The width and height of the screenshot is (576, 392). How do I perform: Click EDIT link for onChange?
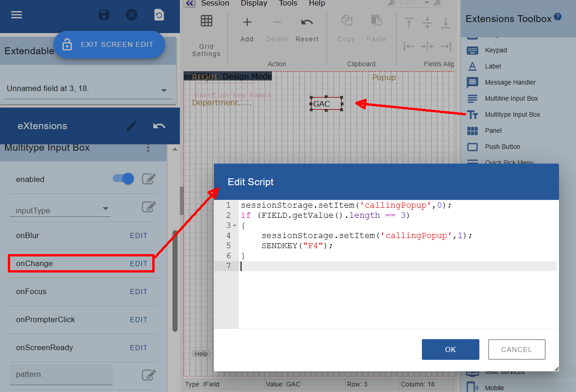point(138,264)
